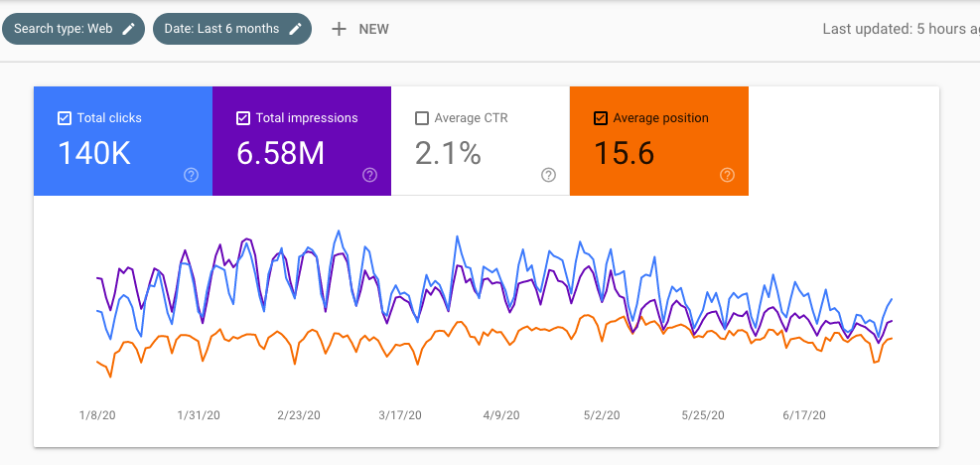Enable the Average CTR checkbox
The height and width of the screenshot is (465, 980).
[422, 118]
